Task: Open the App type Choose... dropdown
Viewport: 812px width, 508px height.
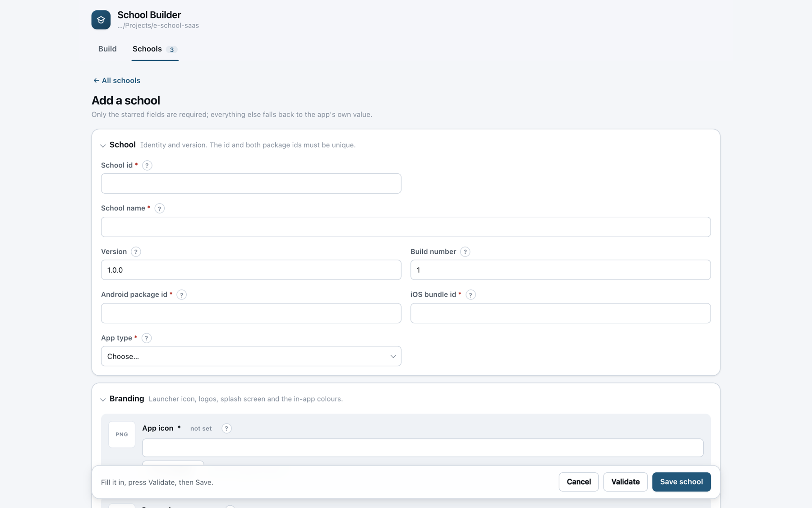Action: point(251,356)
